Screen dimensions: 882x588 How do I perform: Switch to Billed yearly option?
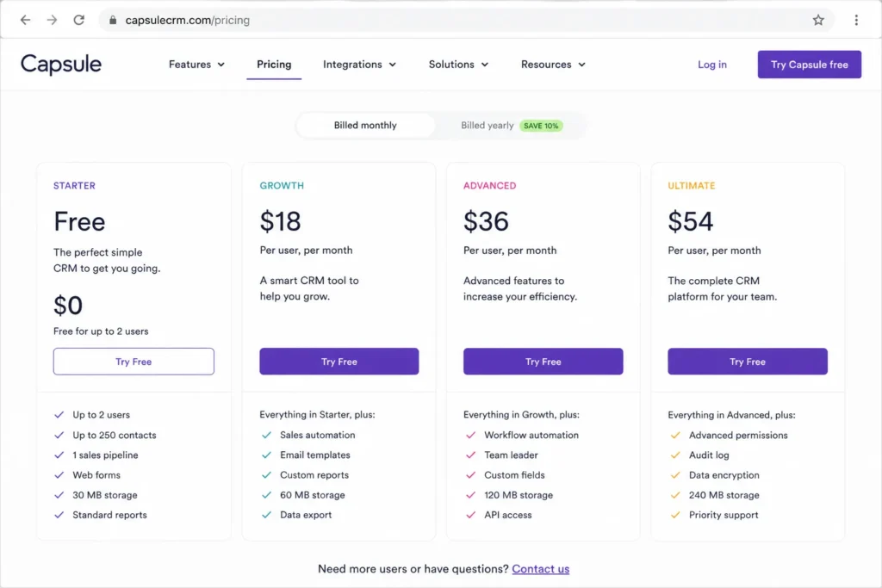[x=488, y=126]
